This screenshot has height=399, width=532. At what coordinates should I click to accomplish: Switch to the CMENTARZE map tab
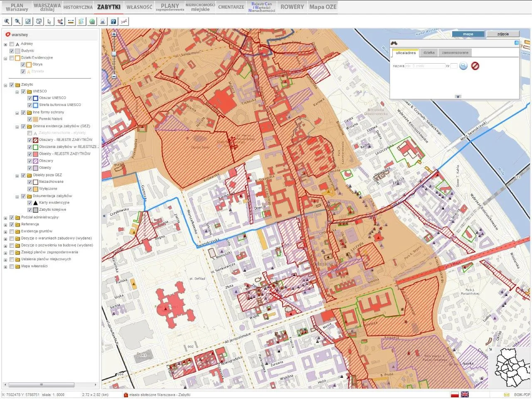click(x=231, y=7)
